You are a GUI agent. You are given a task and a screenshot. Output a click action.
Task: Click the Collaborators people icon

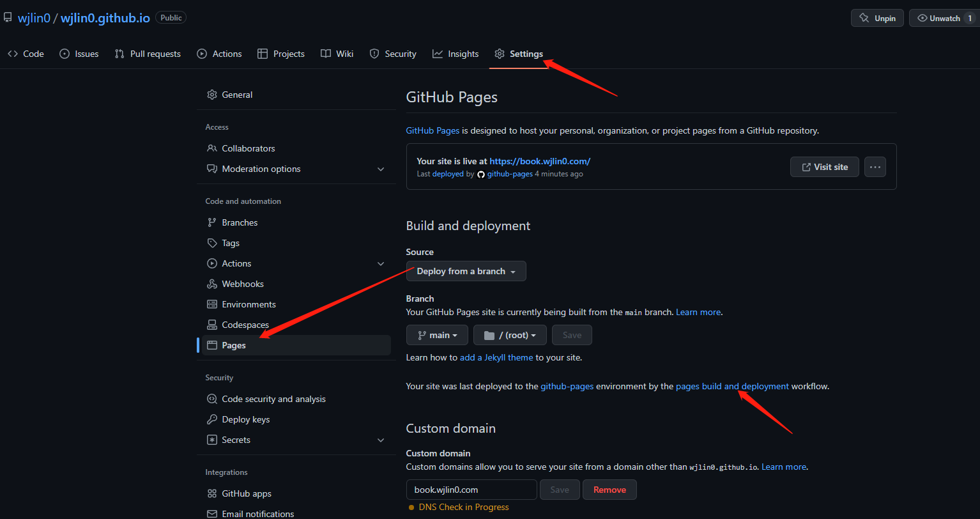tap(211, 148)
